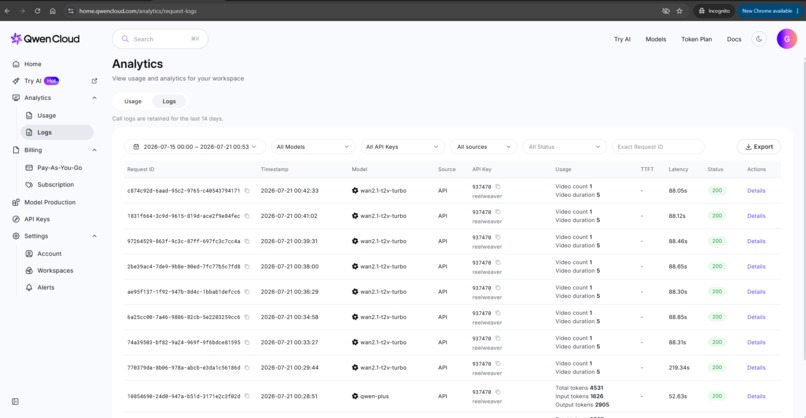Click New Chrome available button

(770, 11)
